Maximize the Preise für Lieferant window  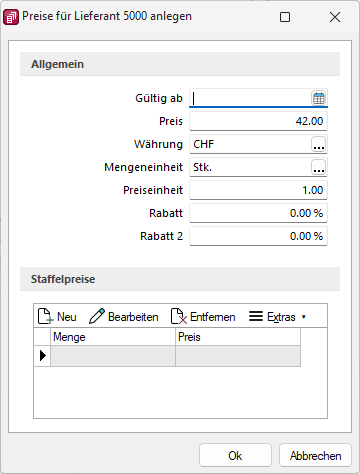[285, 17]
